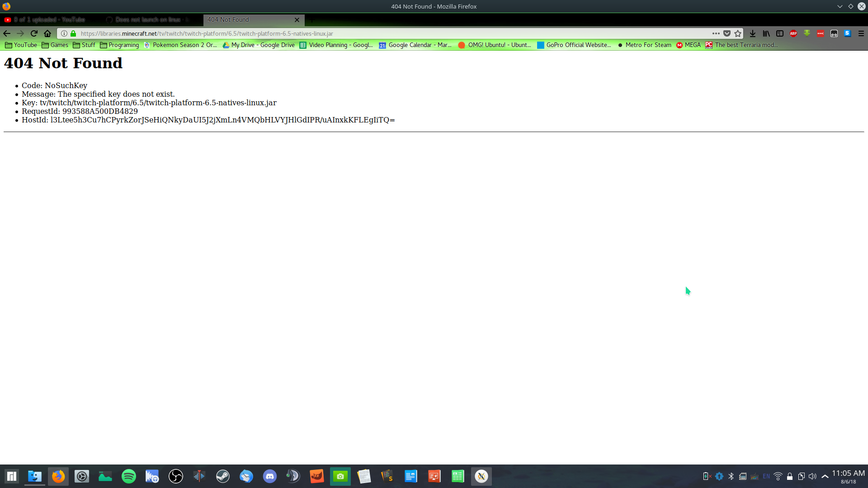Expand the hidden system tray icons

(x=826, y=476)
